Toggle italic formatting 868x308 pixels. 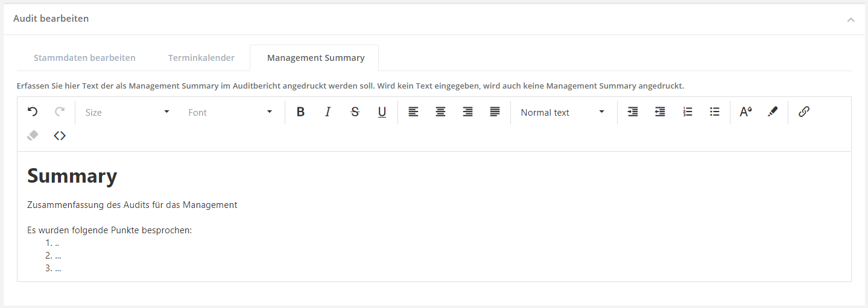click(x=328, y=112)
